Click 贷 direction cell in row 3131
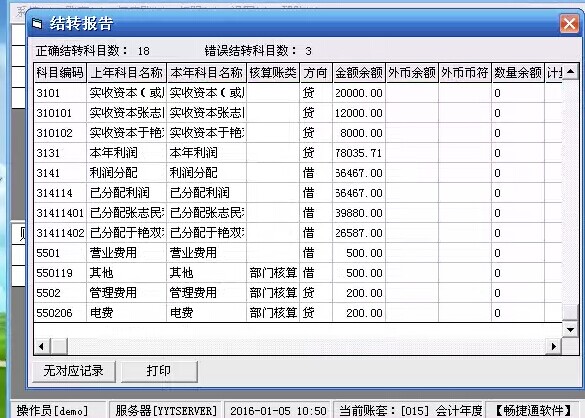This screenshot has height=418, width=585. coord(316,153)
